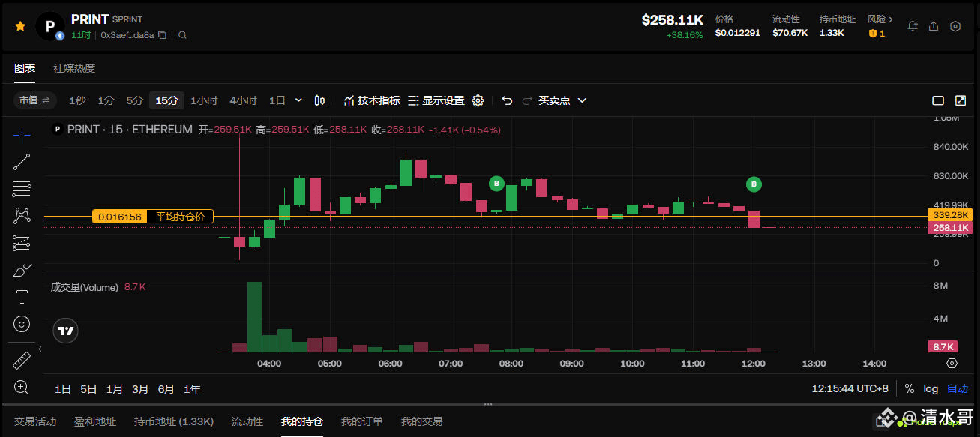The image size is (980, 437).
Task: Click B buy marker near 12:00
Action: (754, 184)
